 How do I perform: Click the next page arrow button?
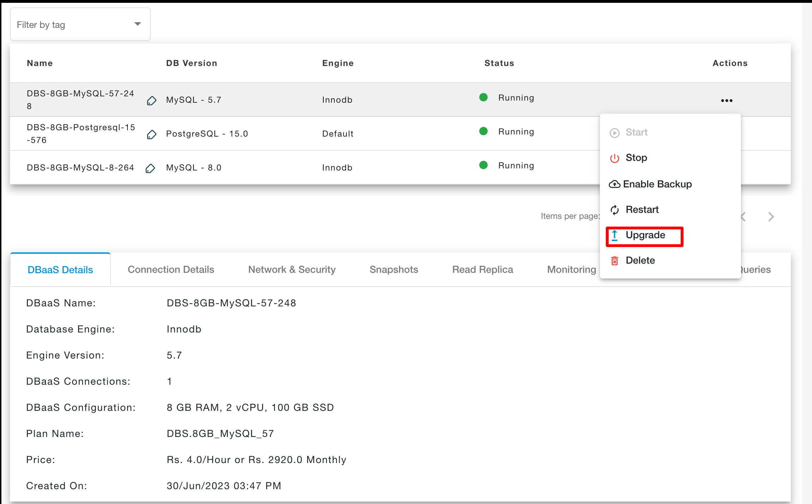coord(771,216)
